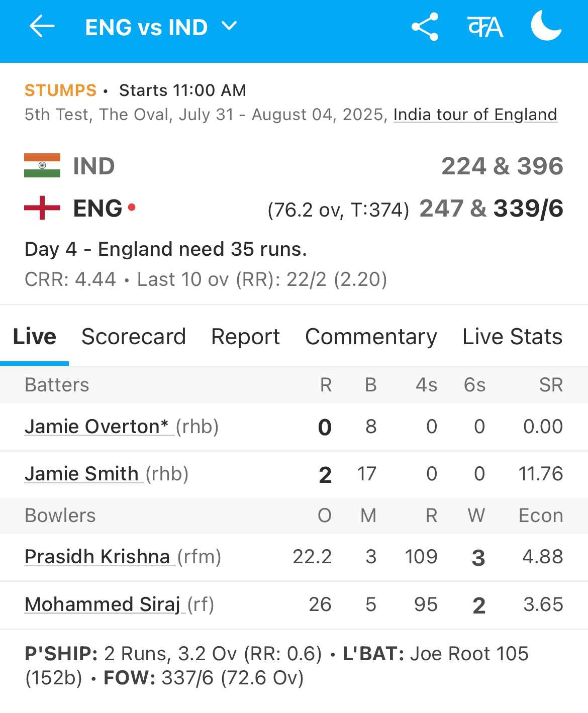The width and height of the screenshot is (588, 713).
Task: Select the Live tab
Action: coord(35,337)
